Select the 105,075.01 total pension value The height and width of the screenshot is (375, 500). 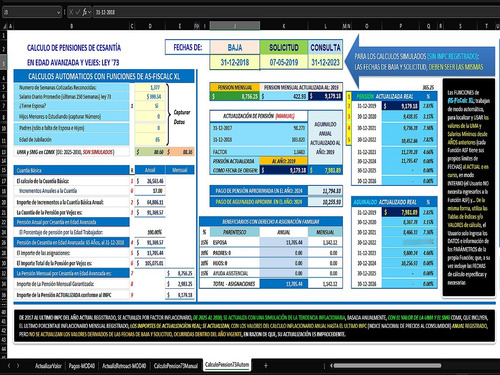[150, 263]
